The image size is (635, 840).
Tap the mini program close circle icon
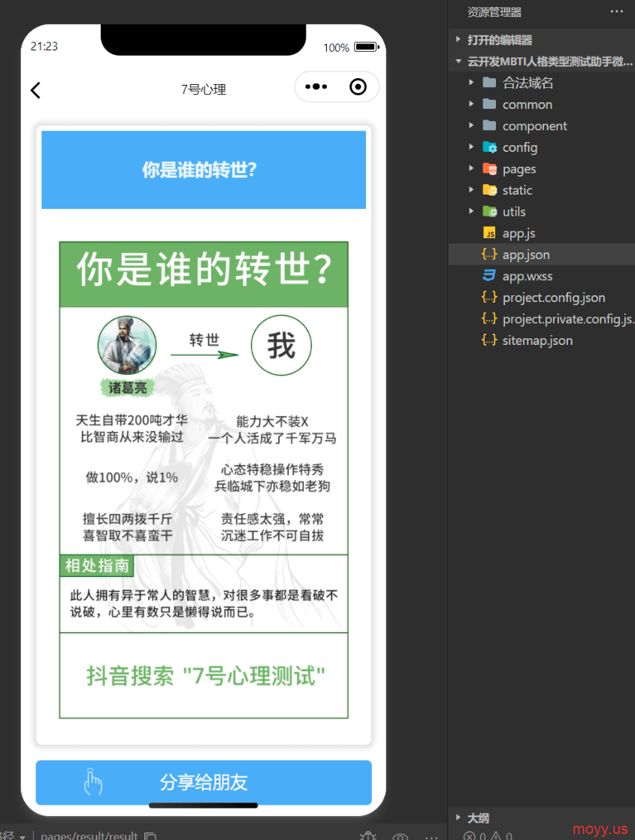pyautogui.click(x=358, y=87)
